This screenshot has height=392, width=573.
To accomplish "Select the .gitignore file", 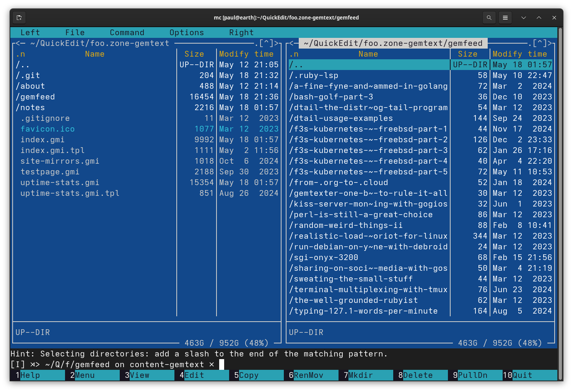I will [x=147, y=118].
